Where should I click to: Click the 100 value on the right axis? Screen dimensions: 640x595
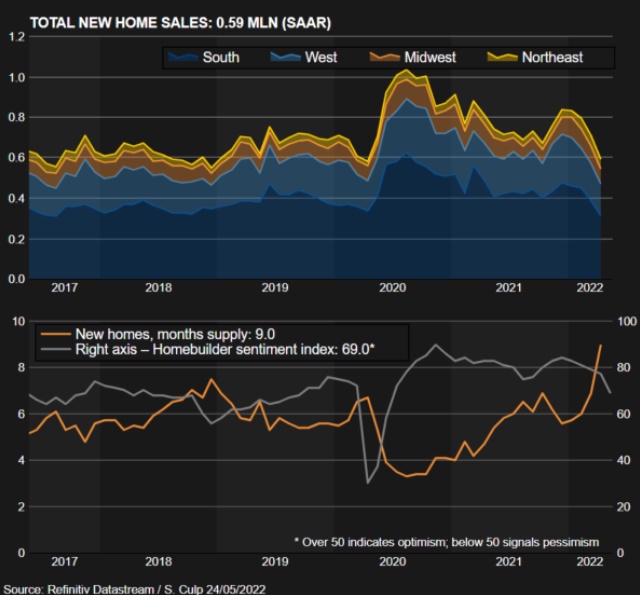pyautogui.click(x=627, y=321)
